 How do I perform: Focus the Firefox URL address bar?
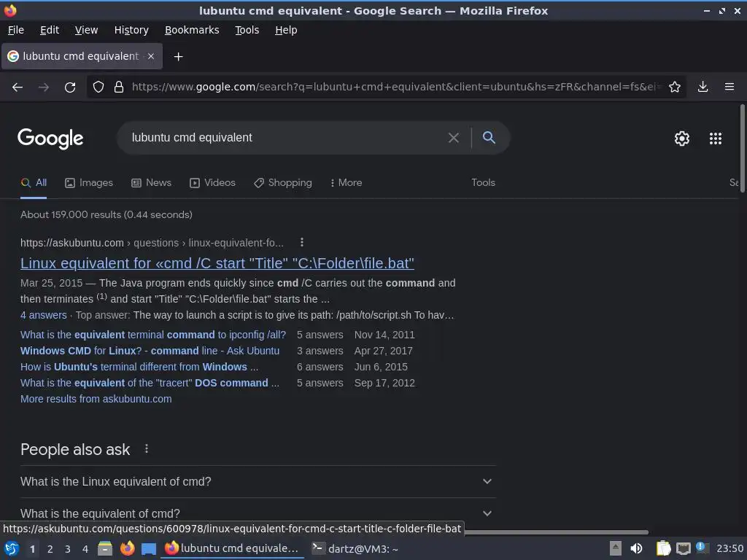pos(395,87)
